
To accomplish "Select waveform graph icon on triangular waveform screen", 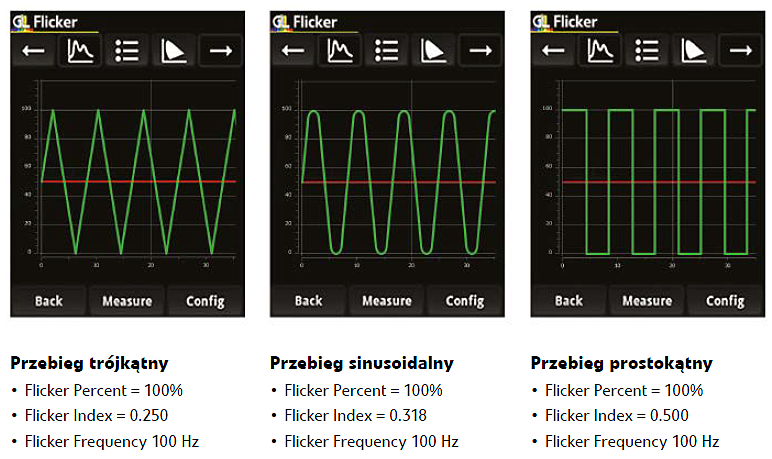I will point(81,51).
